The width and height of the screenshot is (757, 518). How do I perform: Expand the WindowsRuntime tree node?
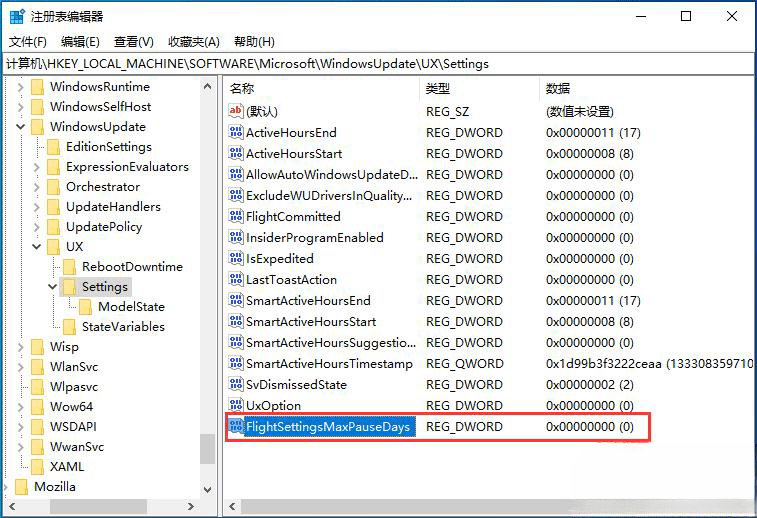[21, 87]
